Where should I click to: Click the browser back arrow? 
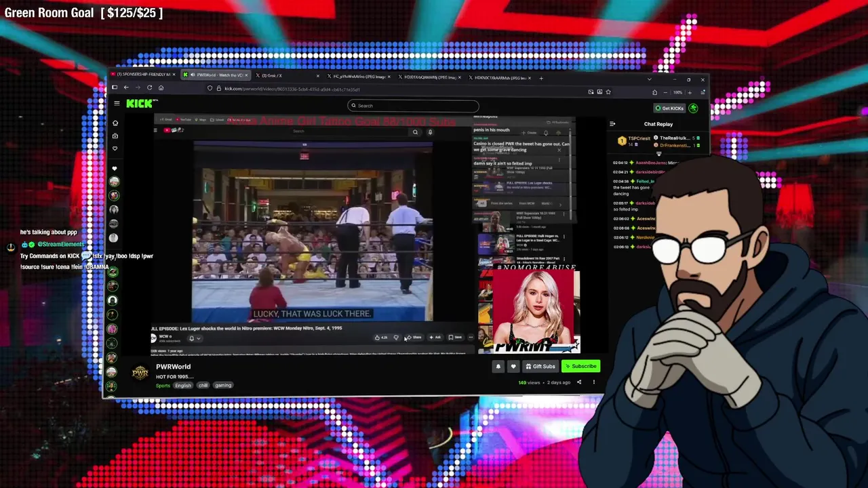tap(126, 87)
